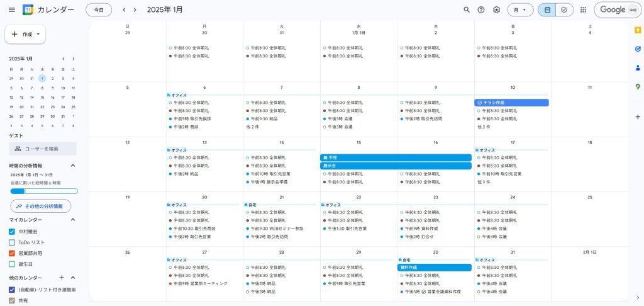This screenshot has height=306, width=644.
Task: Open the 作成 create dropdown
Action: 25,34
